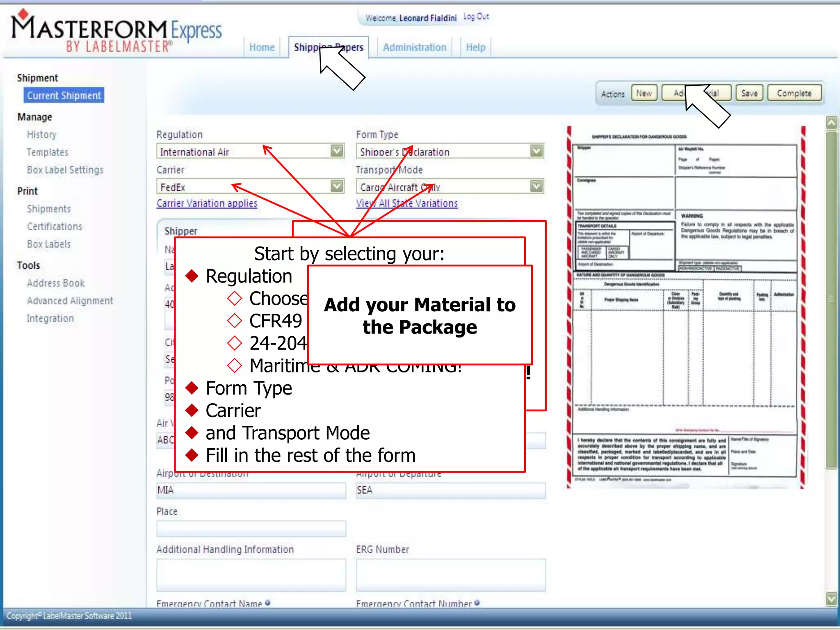Image resolution: width=840 pixels, height=630 pixels.
Task: Click the Add Material button
Action: pyautogui.click(x=696, y=94)
